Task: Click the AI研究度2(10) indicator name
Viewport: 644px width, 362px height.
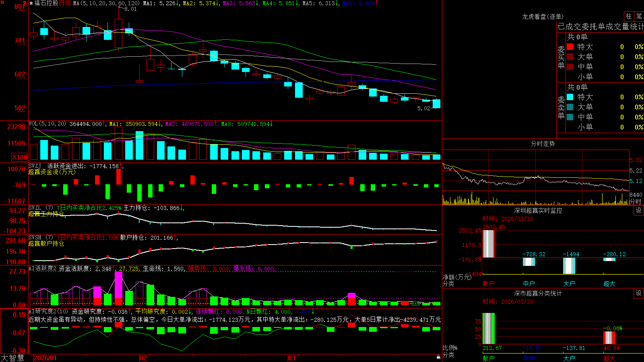Action: coord(49,311)
